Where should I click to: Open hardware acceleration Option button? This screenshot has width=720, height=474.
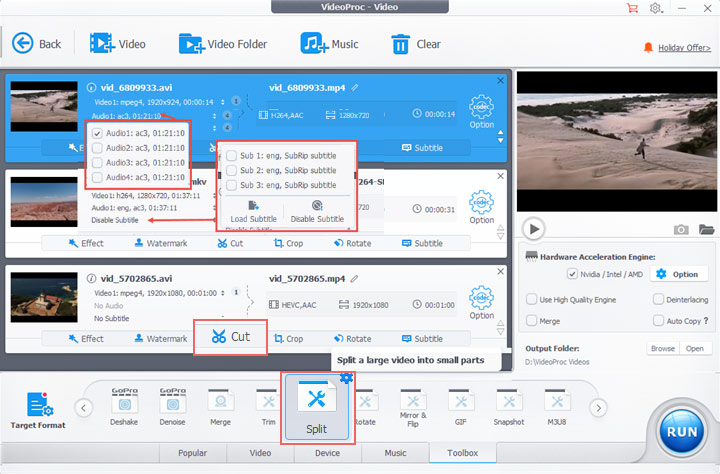[x=677, y=274]
